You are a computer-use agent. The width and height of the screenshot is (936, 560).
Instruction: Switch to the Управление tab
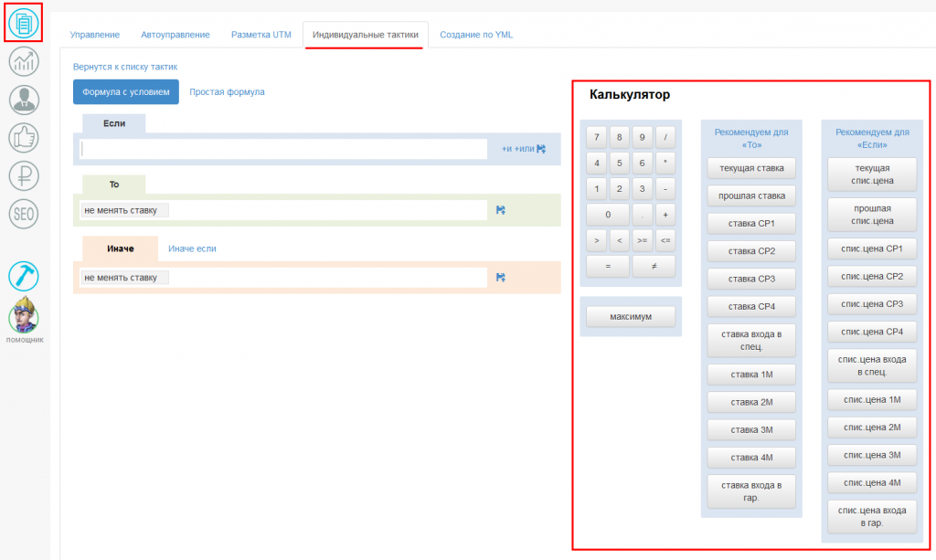[94, 35]
